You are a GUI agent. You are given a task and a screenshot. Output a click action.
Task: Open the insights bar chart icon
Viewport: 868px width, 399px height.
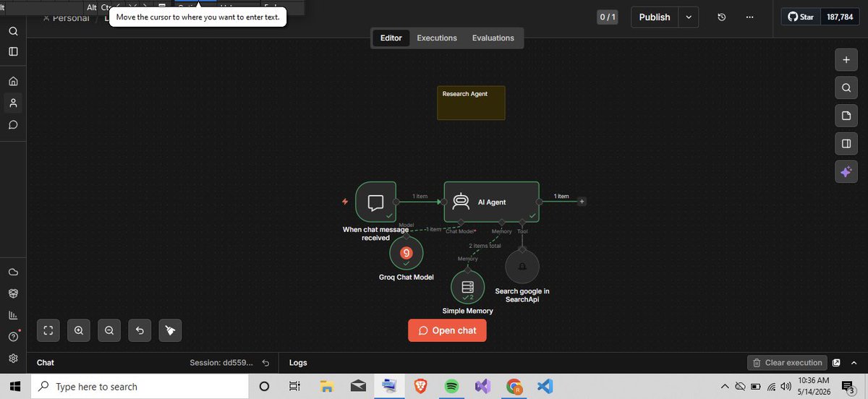coord(13,315)
